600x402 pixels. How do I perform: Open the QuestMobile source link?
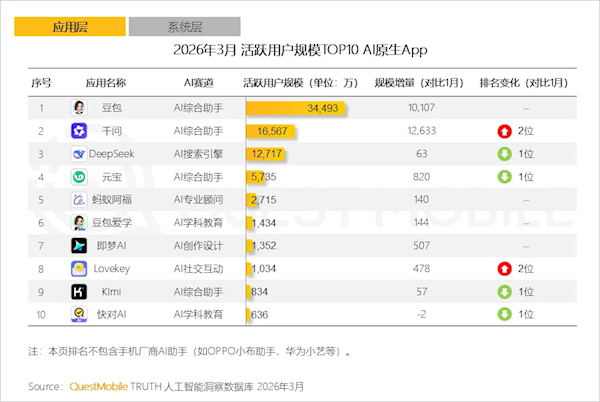pyautogui.click(x=97, y=385)
